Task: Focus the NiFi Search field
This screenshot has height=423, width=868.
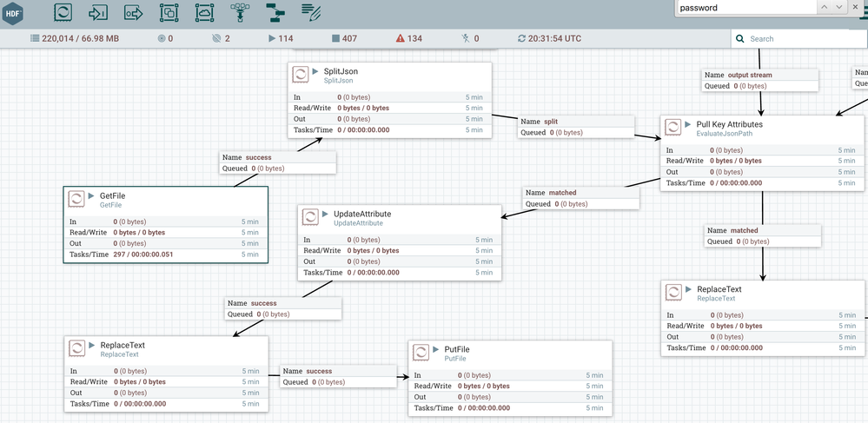Action: click(x=804, y=39)
